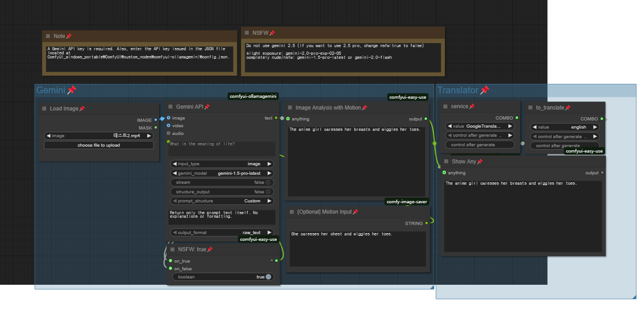Switch the NSFW boolean toggle off
The height and width of the screenshot is (335, 644).
coord(268,277)
